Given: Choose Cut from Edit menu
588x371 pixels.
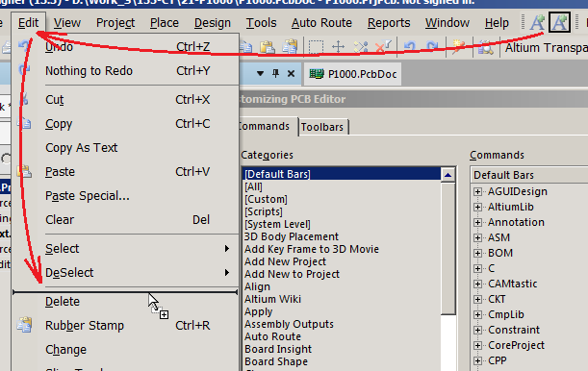Looking at the screenshot, I should tap(125, 100).
